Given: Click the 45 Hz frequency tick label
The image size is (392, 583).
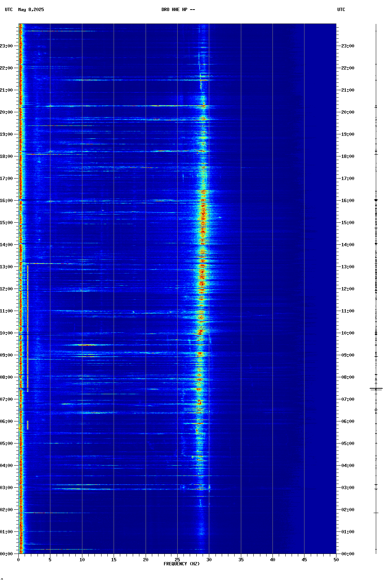Looking at the screenshot, I should pos(304,560).
